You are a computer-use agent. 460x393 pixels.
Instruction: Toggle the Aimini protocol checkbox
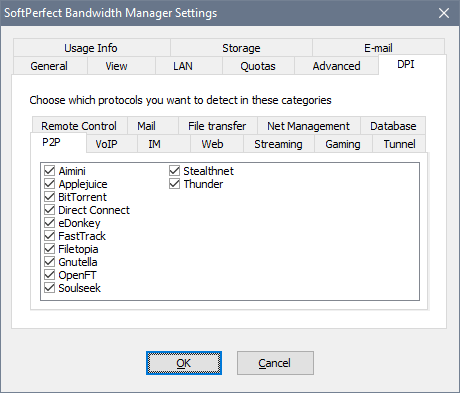[x=49, y=171]
